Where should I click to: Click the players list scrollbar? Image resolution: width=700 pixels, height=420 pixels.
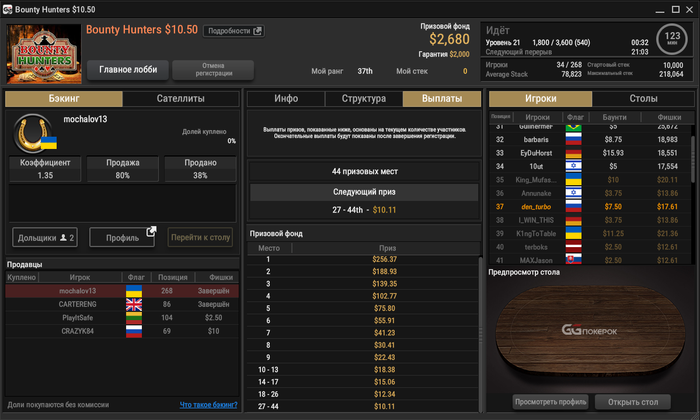pyautogui.click(x=693, y=158)
